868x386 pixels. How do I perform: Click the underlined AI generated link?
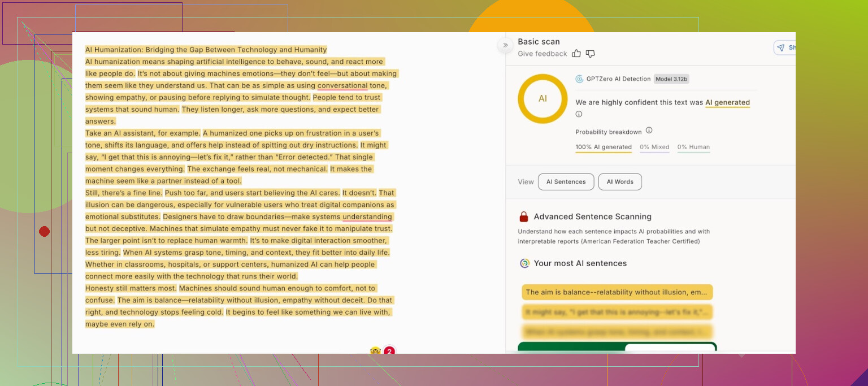tap(727, 103)
